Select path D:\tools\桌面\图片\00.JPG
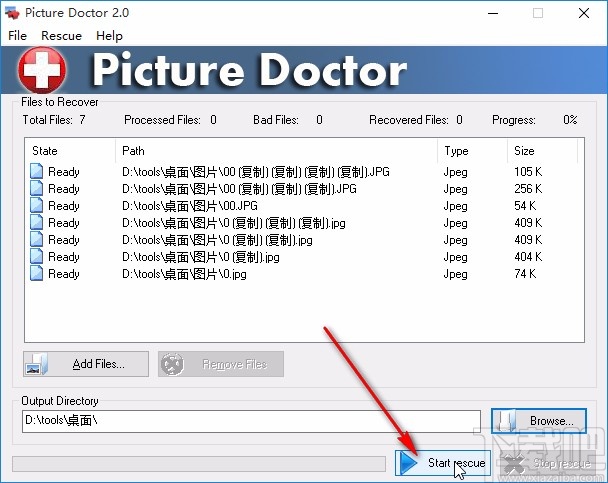 [x=190, y=205]
